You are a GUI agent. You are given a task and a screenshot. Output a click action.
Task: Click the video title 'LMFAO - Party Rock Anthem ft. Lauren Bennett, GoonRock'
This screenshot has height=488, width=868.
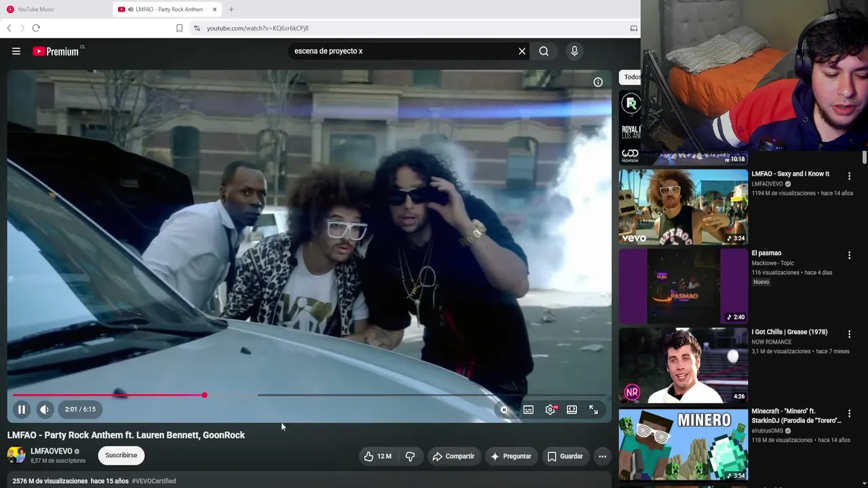[126, 435]
